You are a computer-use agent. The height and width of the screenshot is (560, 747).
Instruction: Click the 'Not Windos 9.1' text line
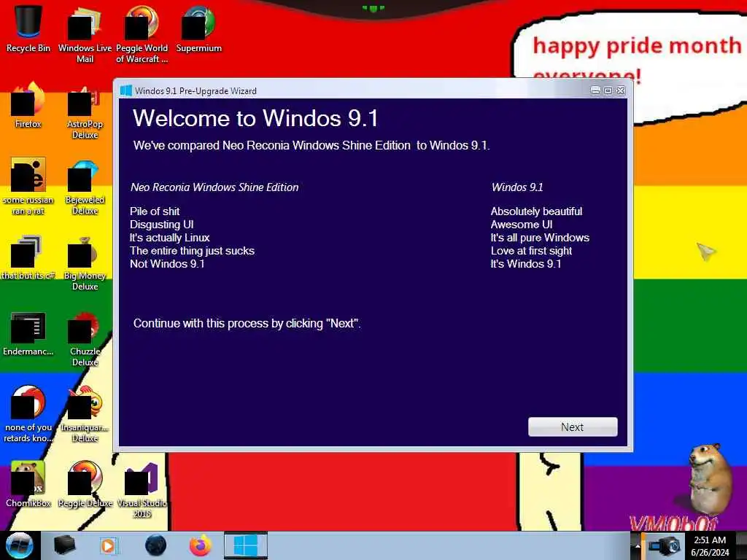(167, 263)
